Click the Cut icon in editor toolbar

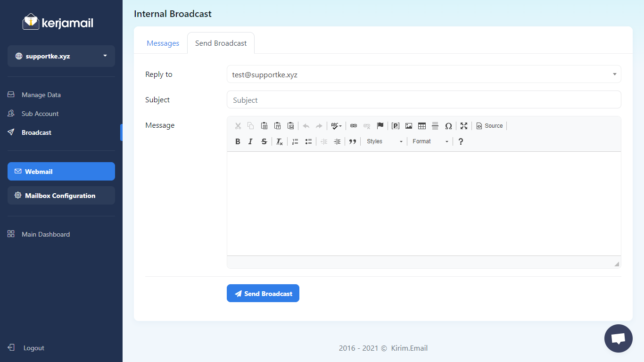(x=238, y=126)
